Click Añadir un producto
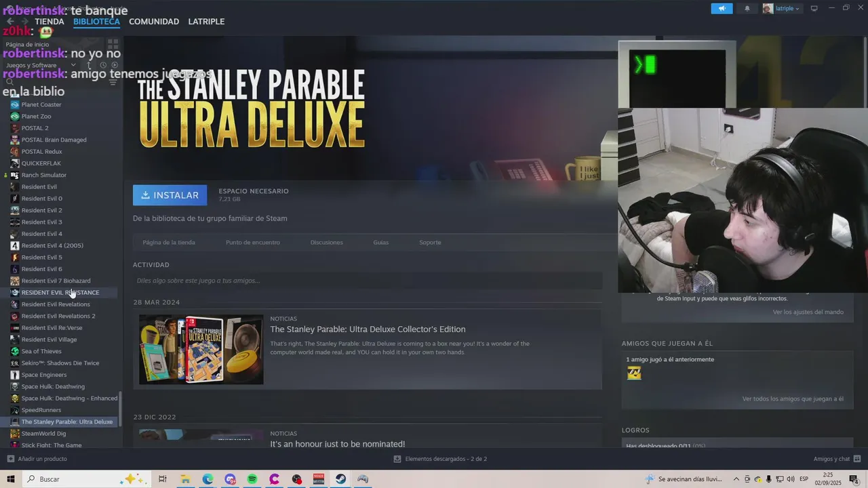 [x=37, y=459]
